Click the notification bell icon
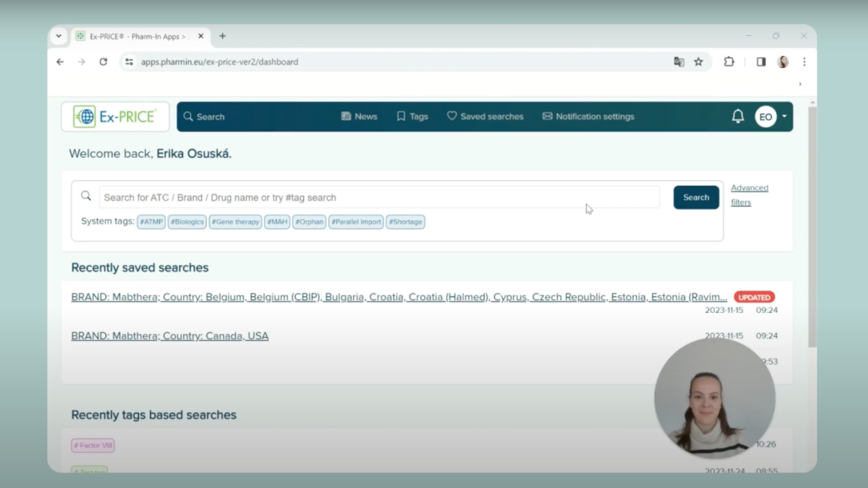This screenshot has width=868, height=488. click(x=738, y=117)
